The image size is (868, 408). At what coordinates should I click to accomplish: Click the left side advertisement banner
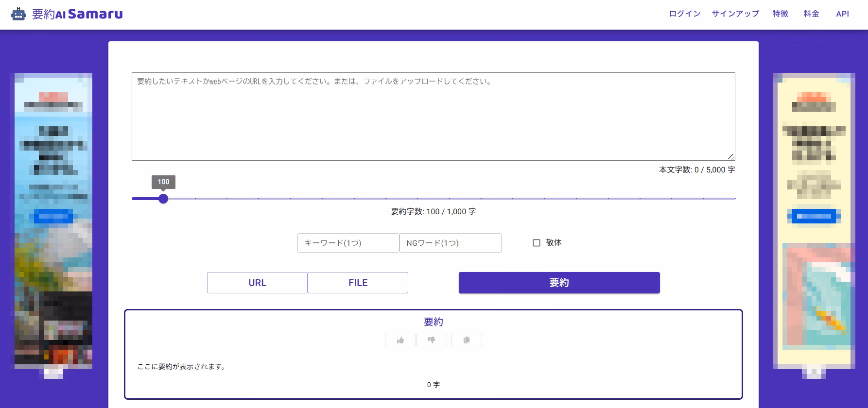53,221
